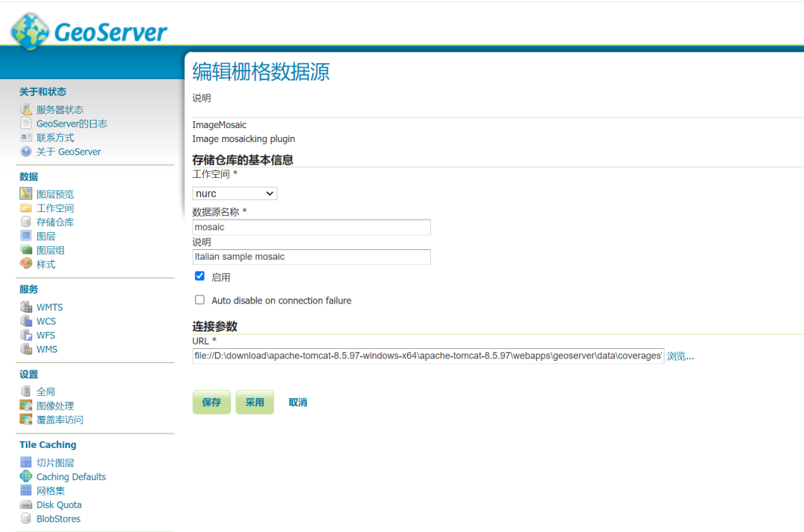
Task: Open Caching Defaults link
Action: (x=71, y=477)
